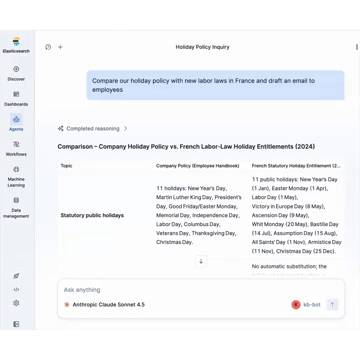Click the Machine Learning label in sidebar
Image resolution: width=360 pixels, height=360 pixels.
point(16,182)
